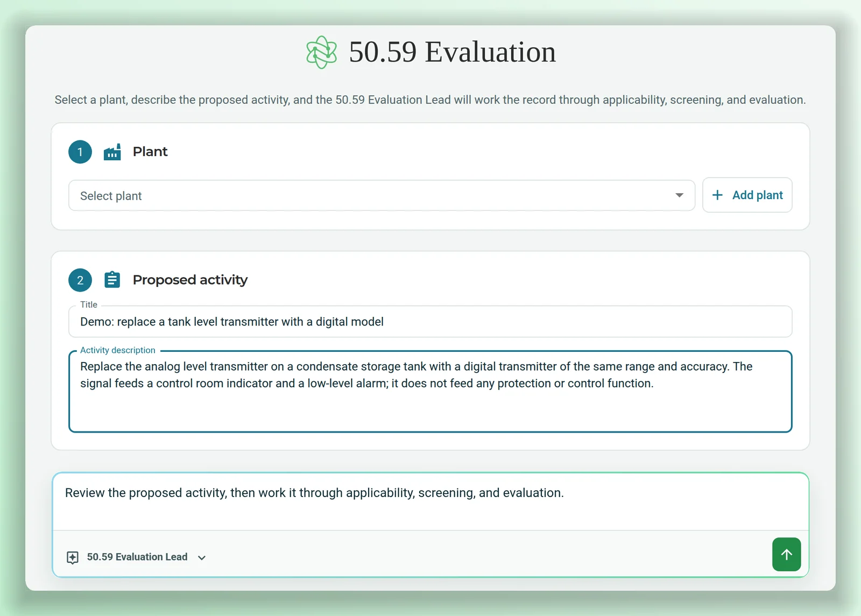The height and width of the screenshot is (616, 861).
Task: Click the clipboard icon next to Proposed activity
Action: pyautogui.click(x=112, y=280)
